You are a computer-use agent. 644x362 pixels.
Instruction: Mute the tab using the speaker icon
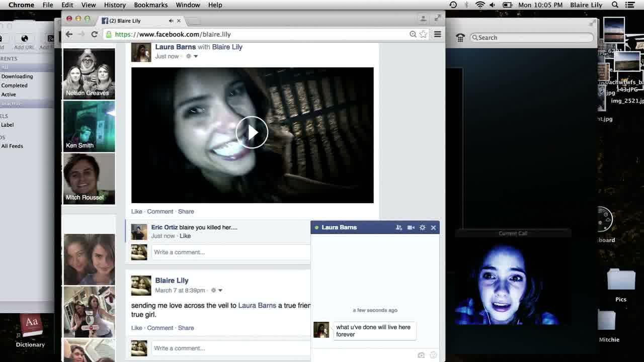(171, 21)
